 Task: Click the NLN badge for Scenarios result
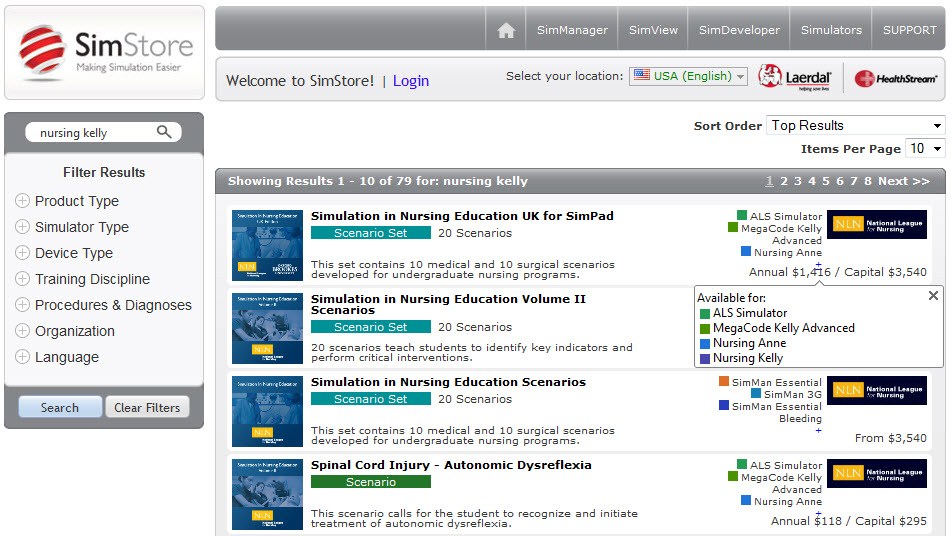coord(877,390)
